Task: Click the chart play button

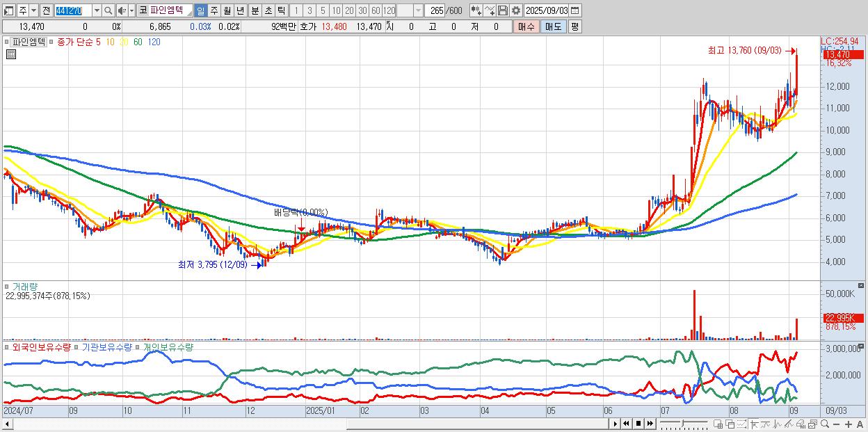Action: point(616,424)
